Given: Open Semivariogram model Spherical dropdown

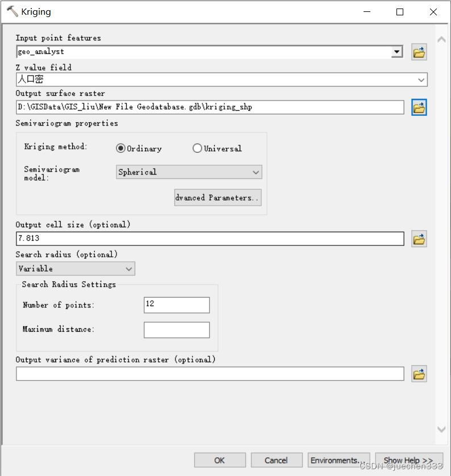Looking at the screenshot, I should [189, 172].
